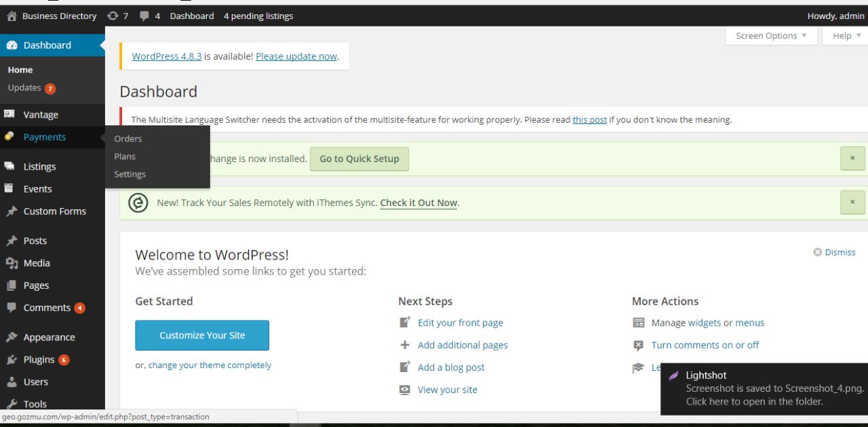Click the Payments coins icon

point(9,137)
